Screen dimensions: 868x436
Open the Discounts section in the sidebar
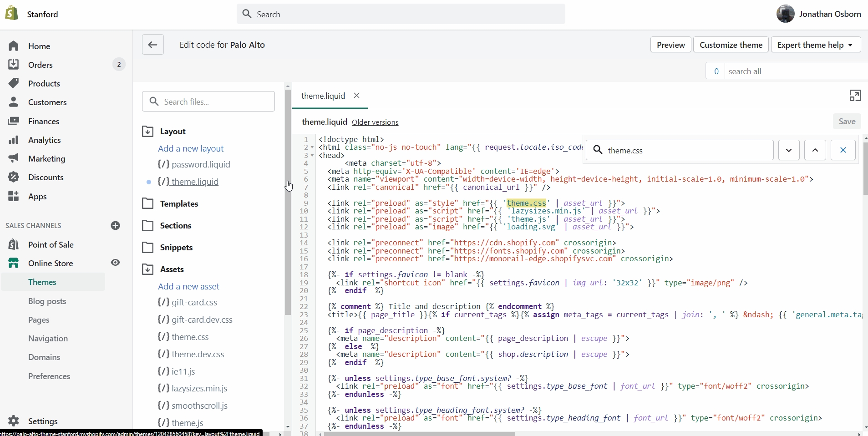click(x=46, y=177)
